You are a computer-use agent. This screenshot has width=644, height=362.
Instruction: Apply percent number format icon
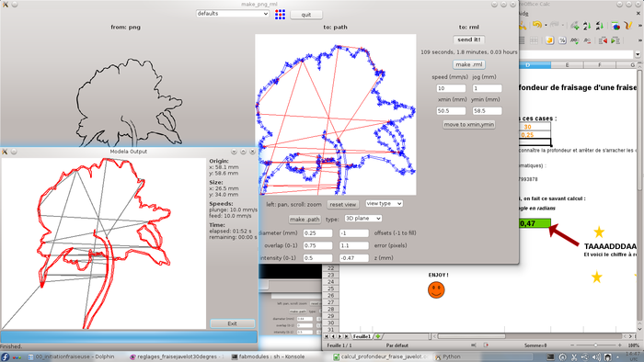click(x=562, y=40)
